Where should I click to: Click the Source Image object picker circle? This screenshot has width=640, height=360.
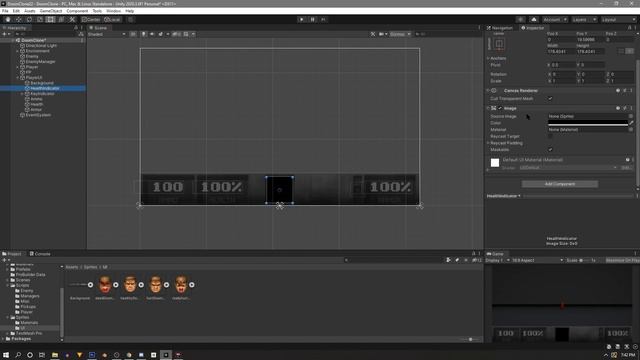(x=631, y=116)
